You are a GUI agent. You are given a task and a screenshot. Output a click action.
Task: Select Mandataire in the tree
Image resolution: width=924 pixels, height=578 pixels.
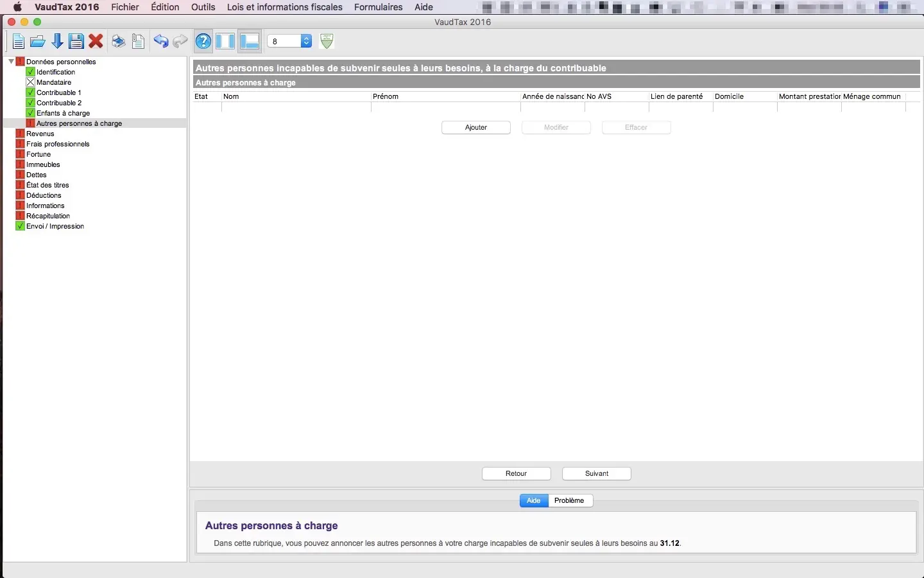54,82
